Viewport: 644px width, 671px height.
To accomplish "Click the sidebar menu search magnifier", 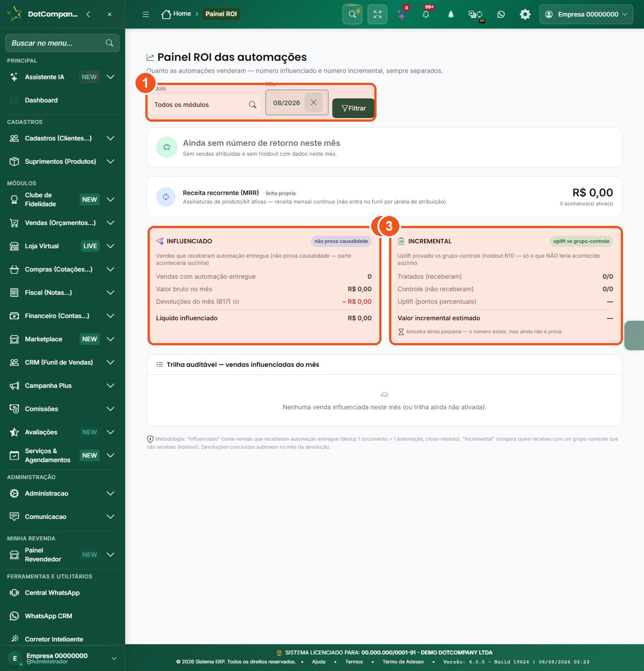I will 110,43.
